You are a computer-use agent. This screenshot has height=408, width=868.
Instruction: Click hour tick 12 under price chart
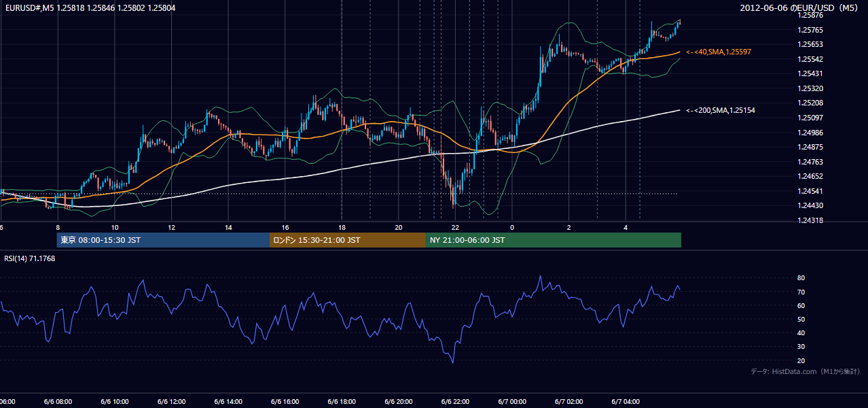pyautogui.click(x=171, y=228)
